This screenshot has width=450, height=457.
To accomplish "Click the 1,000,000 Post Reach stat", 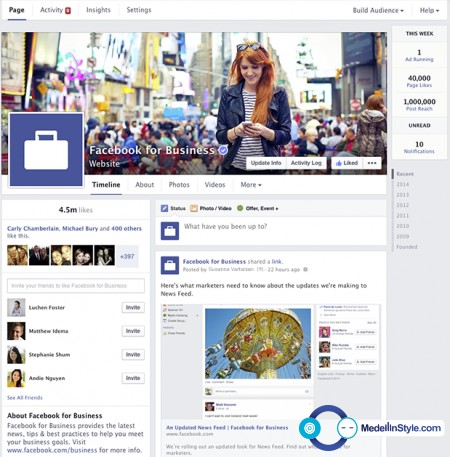I will (x=419, y=104).
